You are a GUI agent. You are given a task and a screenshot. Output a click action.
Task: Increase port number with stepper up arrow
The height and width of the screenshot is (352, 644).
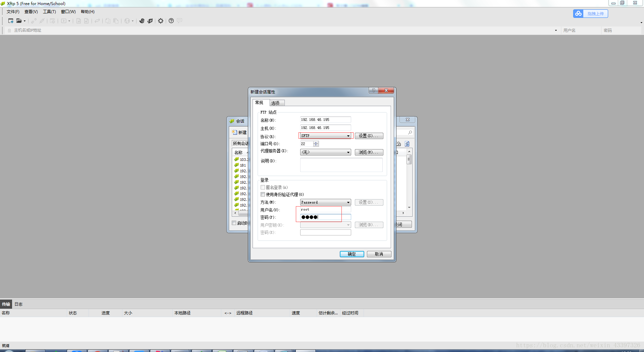316,142
